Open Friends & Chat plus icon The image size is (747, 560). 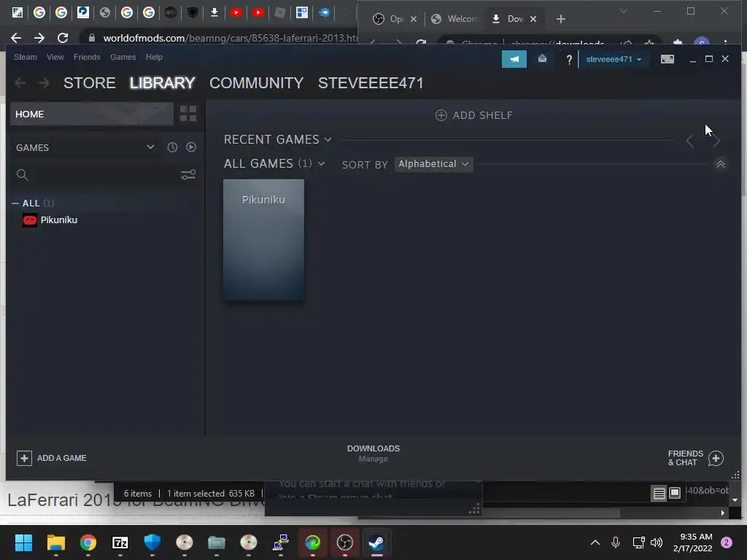(x=716, y=458)
